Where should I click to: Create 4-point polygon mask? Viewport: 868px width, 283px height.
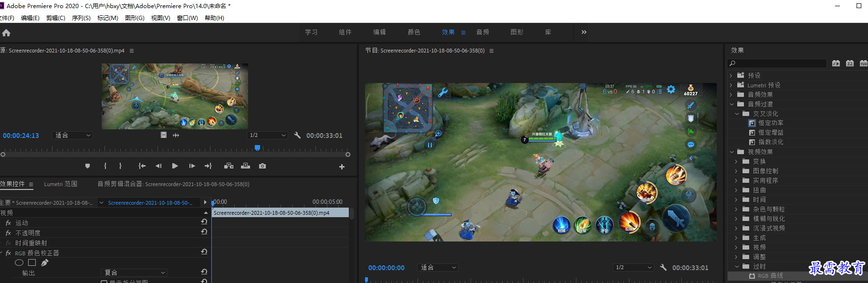[32, 262]
